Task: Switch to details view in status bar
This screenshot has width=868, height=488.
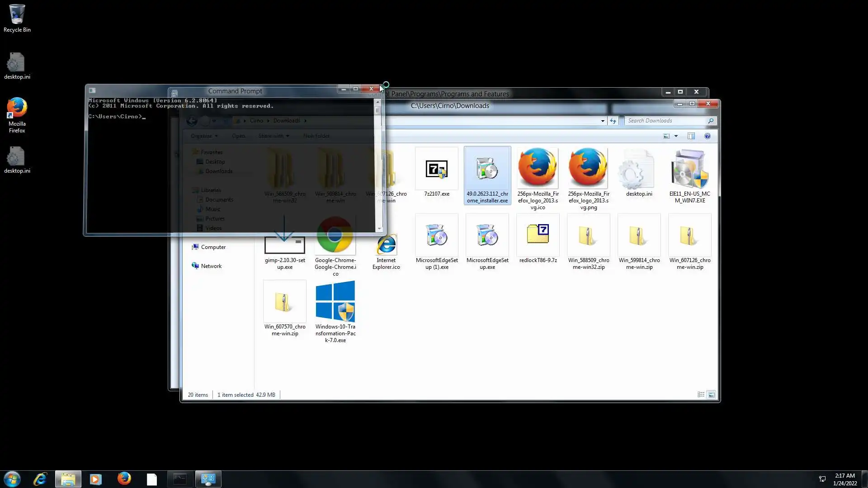Action: (x=701, y=394)
